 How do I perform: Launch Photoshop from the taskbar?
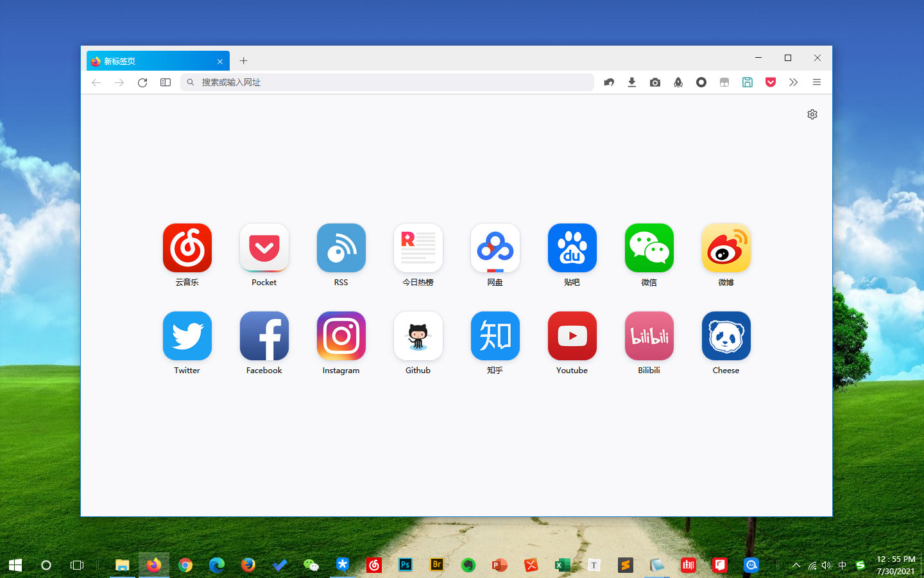[406, 565]
